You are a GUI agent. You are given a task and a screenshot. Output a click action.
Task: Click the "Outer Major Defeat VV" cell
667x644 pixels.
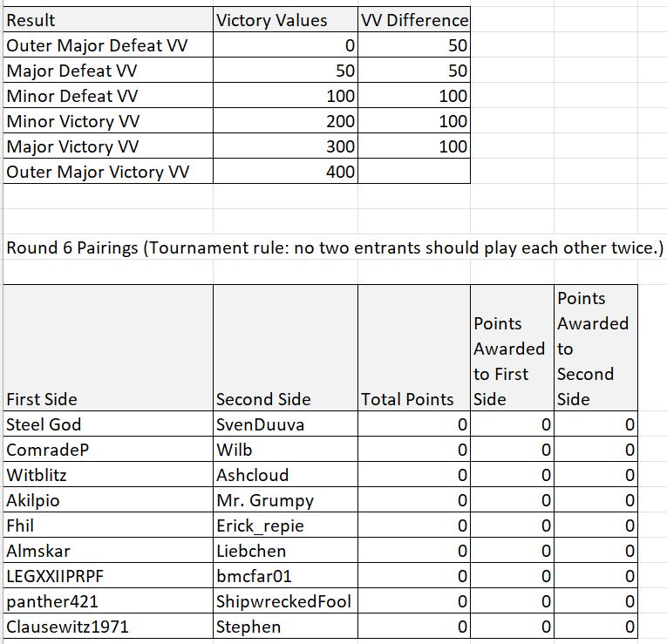click(x=108, y=45)
